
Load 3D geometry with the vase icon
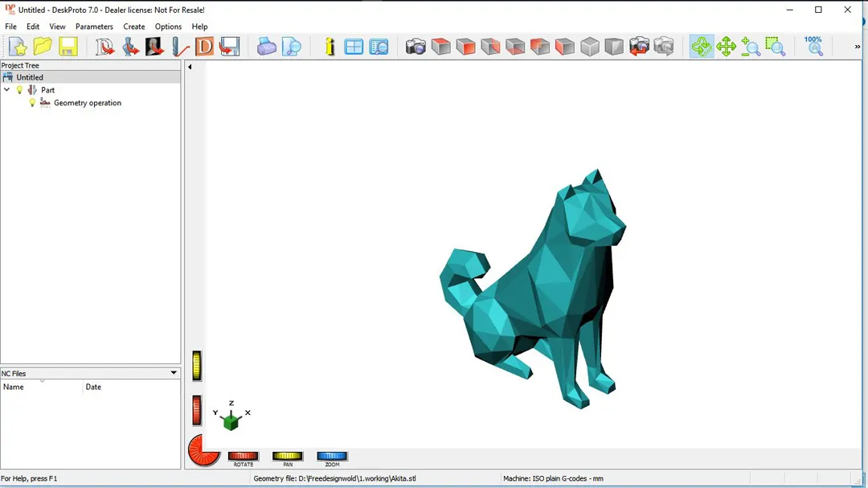point(130,47)
